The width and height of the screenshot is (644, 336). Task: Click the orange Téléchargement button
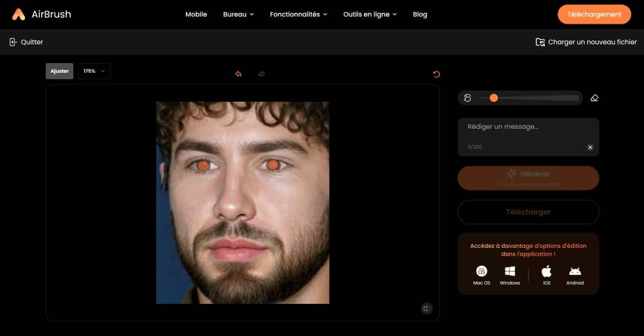594,14
